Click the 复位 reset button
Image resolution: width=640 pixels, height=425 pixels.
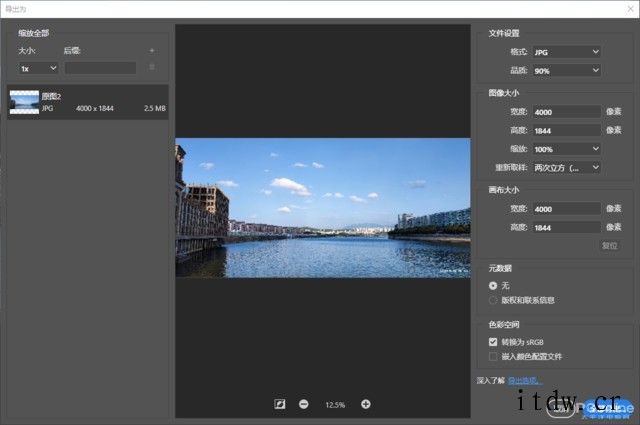tap(609, 245)
